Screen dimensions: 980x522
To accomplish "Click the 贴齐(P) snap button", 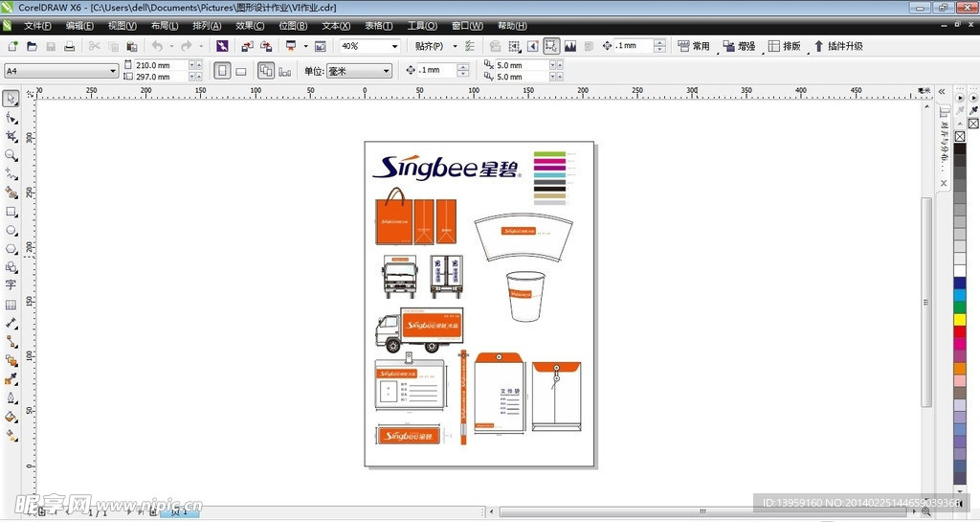I will click(429, 46).
